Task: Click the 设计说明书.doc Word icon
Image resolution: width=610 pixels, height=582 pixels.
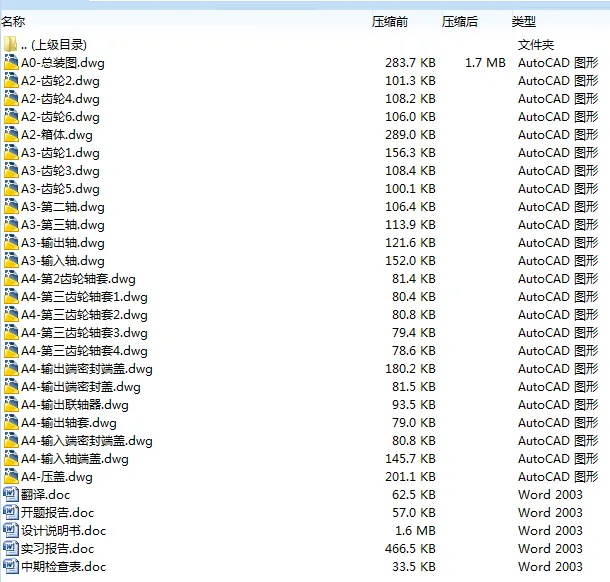Action: tap(11, 531)
